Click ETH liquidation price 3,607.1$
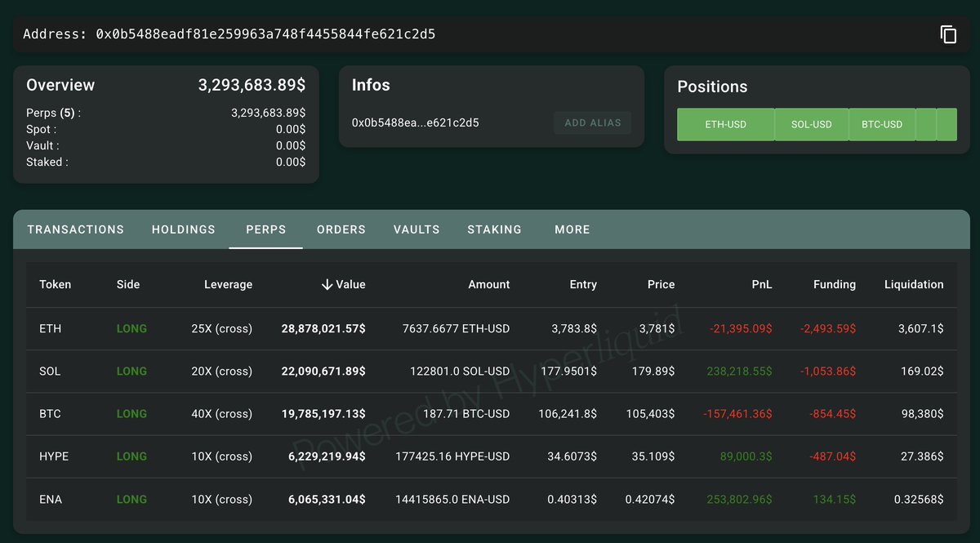 [x=921, y=328]
